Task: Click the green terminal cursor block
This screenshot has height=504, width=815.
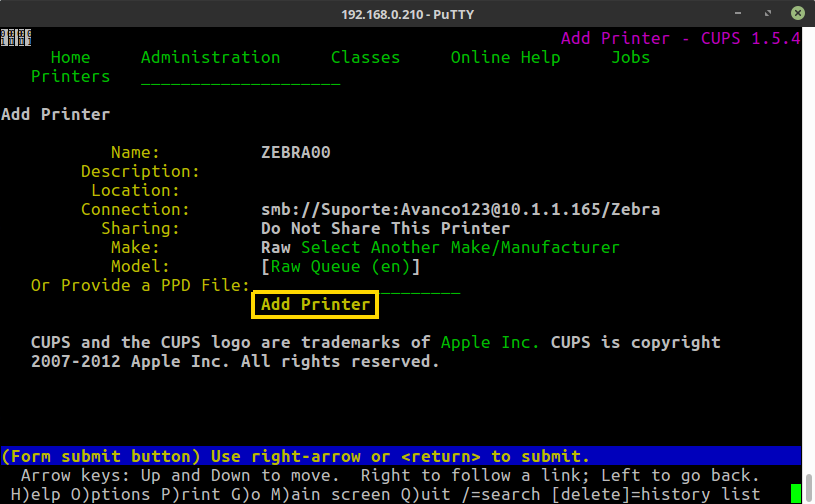Action: (796, 494)
